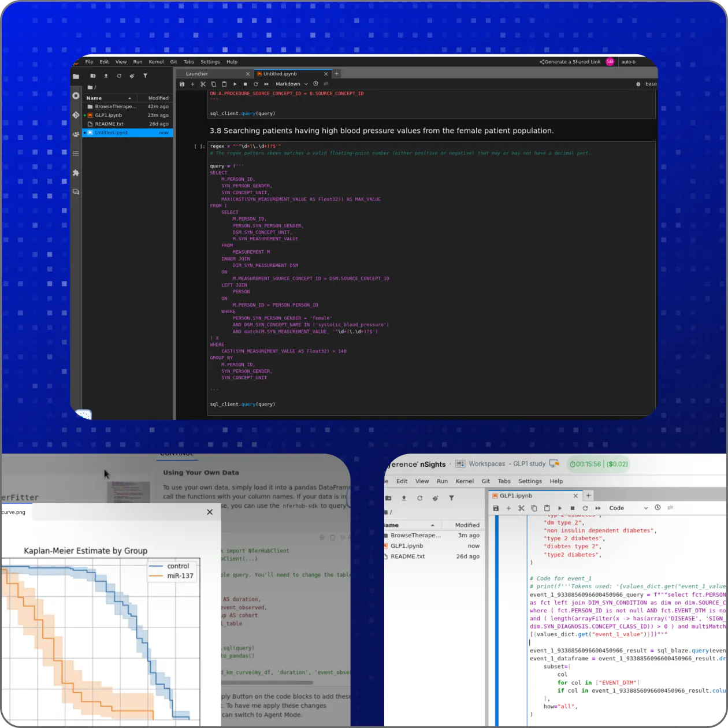This screenshot has height=728, width=728.
Task: Open chat icon at bottom of dark sidebar
Action: (x=76, y=192)
